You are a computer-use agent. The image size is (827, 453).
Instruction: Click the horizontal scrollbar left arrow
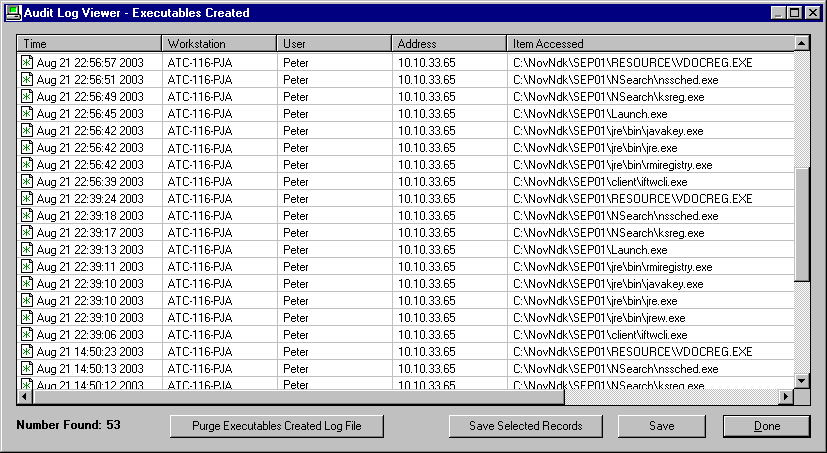pyautogui.click(x=25, y=396)
